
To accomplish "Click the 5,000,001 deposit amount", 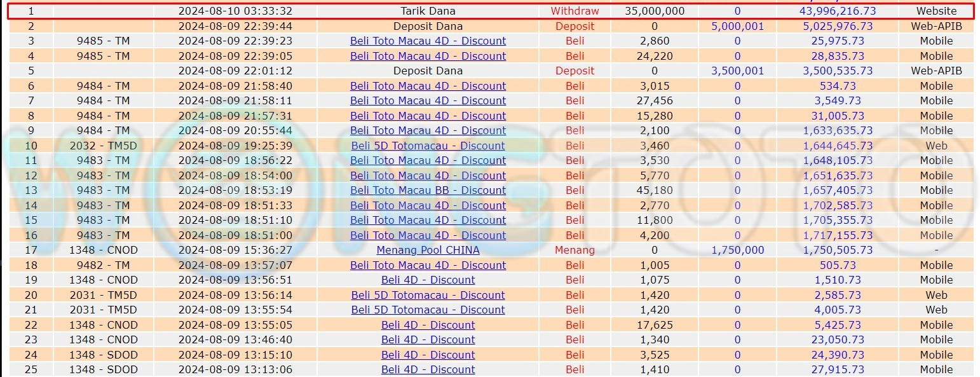I will (737, 26).
